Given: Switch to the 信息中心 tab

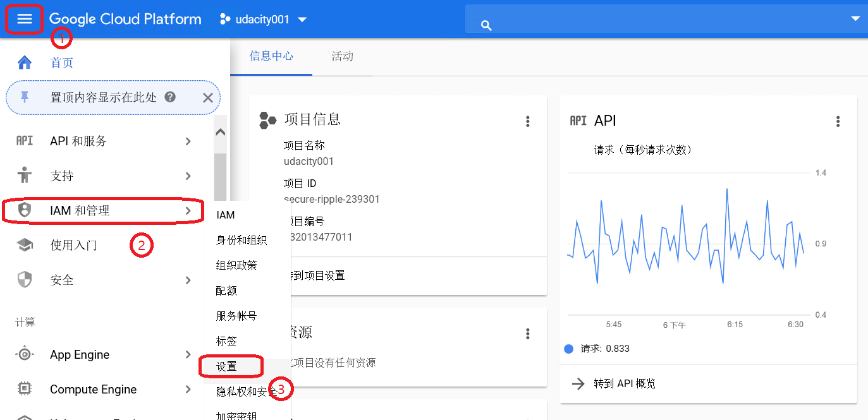Looking at the screenshot, I should click(x=271, y=56).
